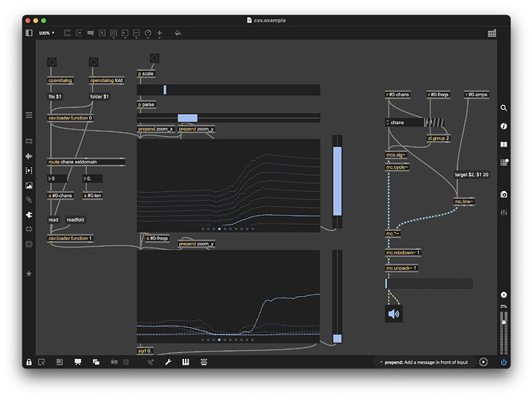Image resolution: width=532 pixels, height=398 pixels.
Task: Open the 100% zoom dropdown
Action: pos(46,33)
